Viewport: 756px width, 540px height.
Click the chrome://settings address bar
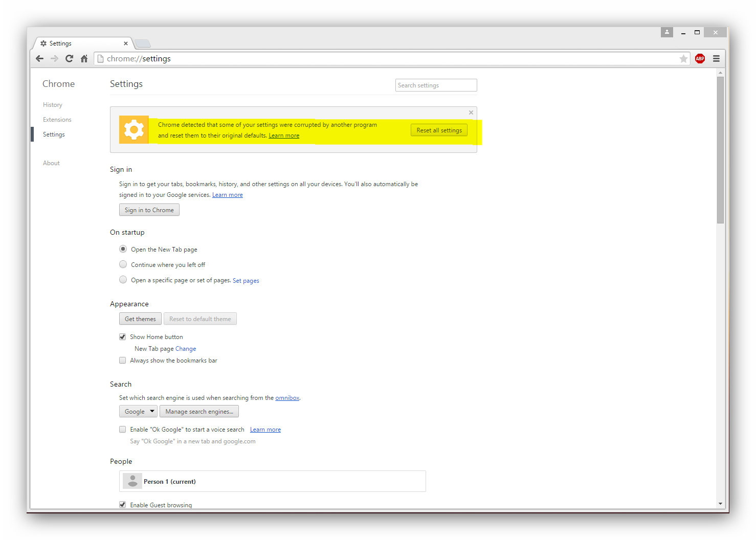(391, 59)
